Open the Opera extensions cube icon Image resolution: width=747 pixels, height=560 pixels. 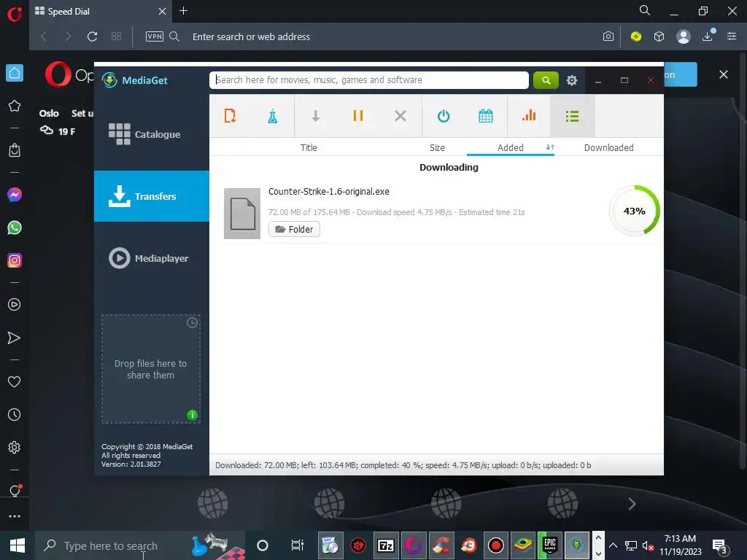[x=659, y=36]
